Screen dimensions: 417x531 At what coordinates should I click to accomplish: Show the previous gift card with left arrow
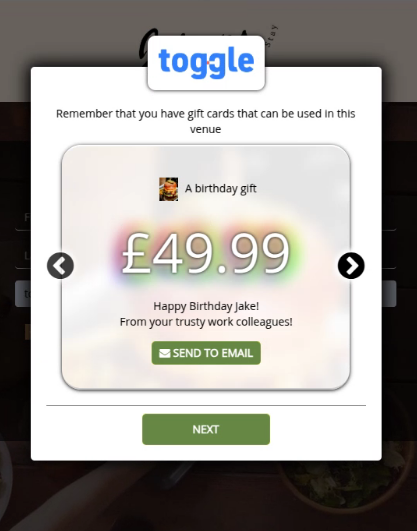click(x=60, y=266)
